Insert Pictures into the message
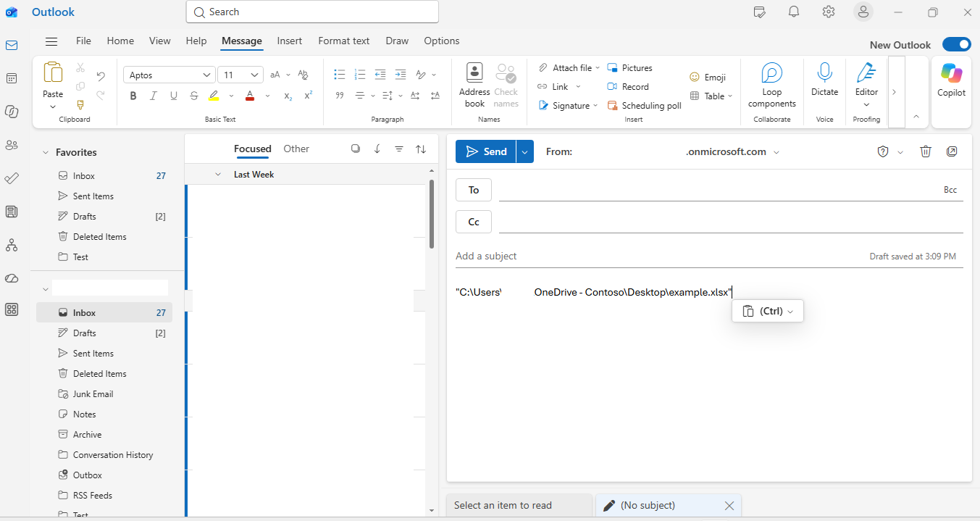 [x=630, y=68]
